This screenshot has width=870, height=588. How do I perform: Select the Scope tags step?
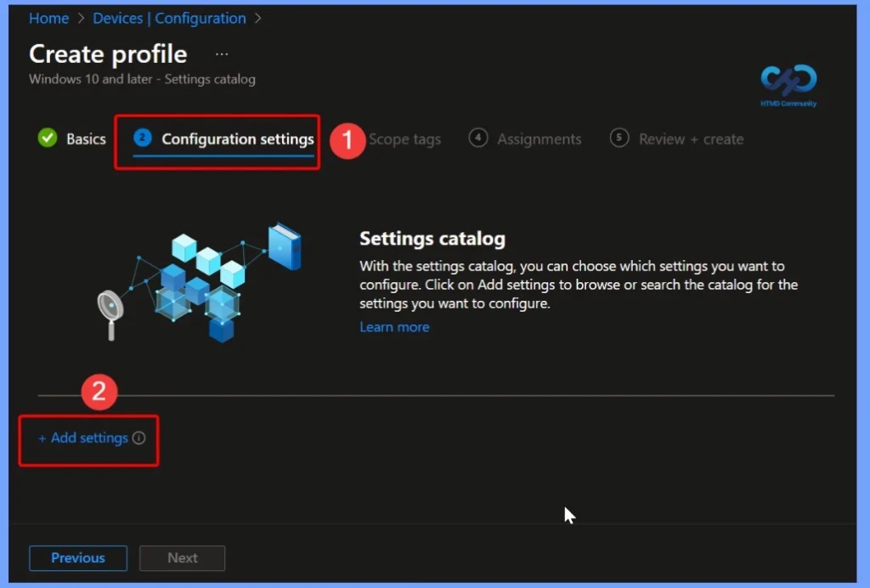(405, 139)
